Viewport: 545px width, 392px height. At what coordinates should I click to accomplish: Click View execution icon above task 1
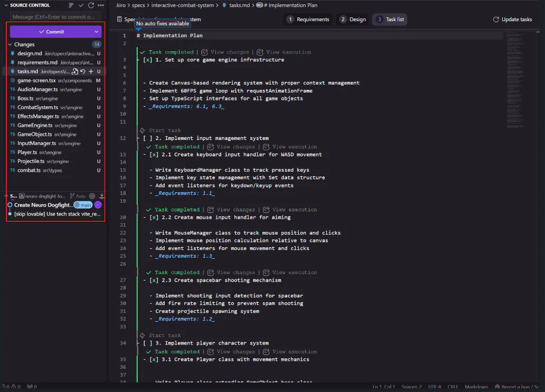[260, 52]
